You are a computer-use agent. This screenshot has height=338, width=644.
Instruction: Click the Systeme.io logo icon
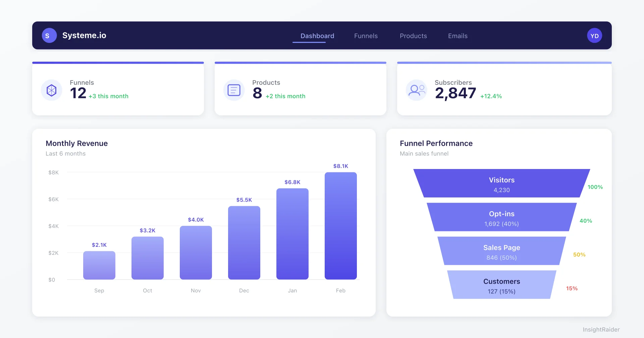(49, 35)
